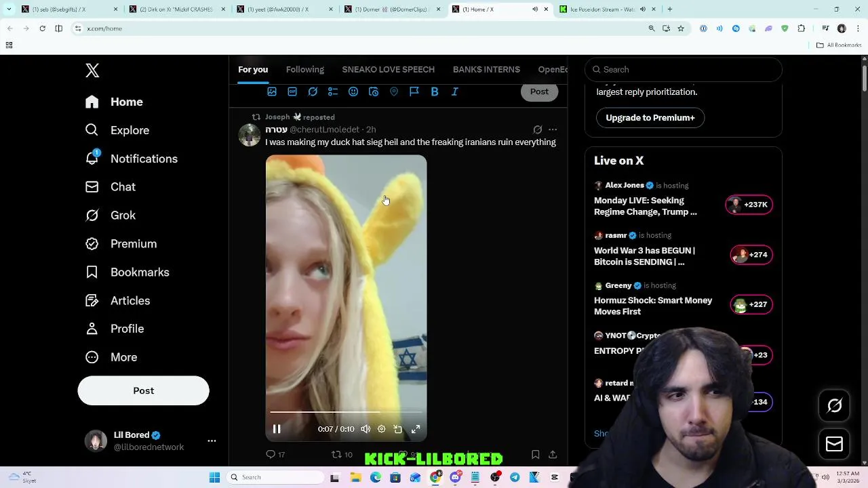
Task: Open the Grok floating button
Action: pos(834,406)
